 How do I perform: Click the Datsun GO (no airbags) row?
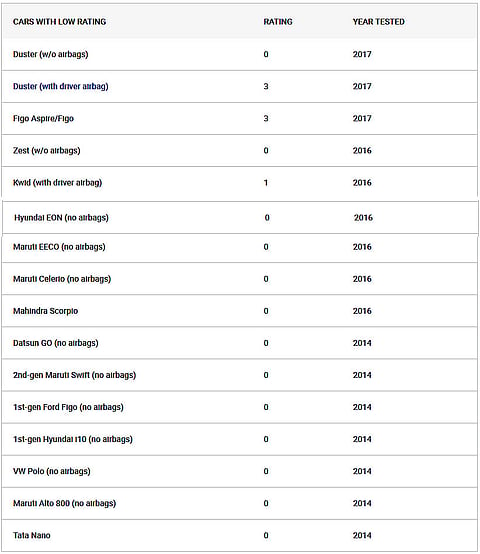point(239,343)
